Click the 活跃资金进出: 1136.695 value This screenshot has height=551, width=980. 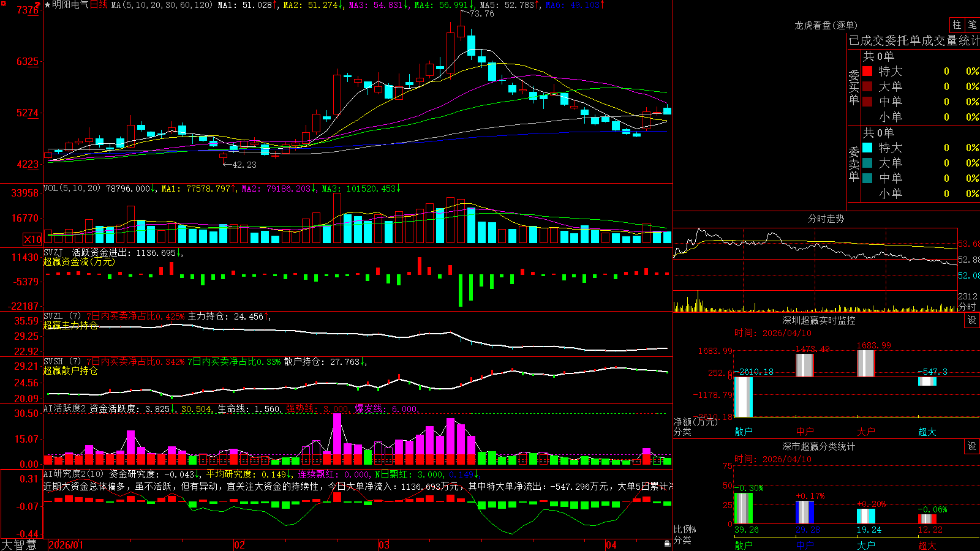point(124,253)
